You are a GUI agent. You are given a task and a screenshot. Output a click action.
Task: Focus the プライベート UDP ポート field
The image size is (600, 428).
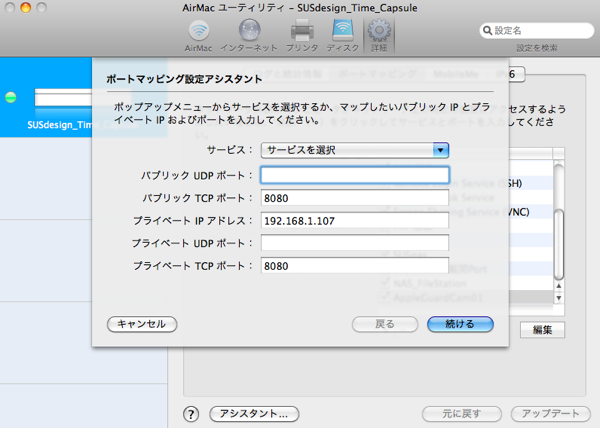click(x=355, y=243)
